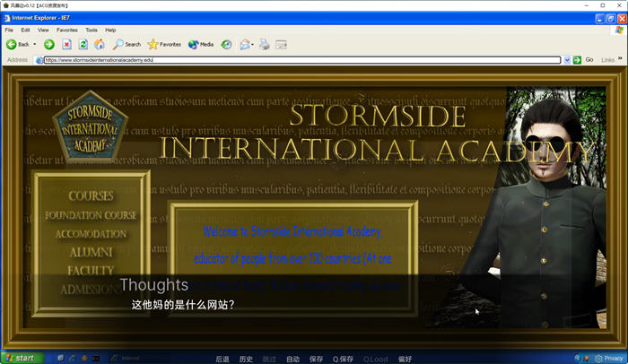Open the Favorites menu in menu bar

pyautogui.click(x=67, y=30)
